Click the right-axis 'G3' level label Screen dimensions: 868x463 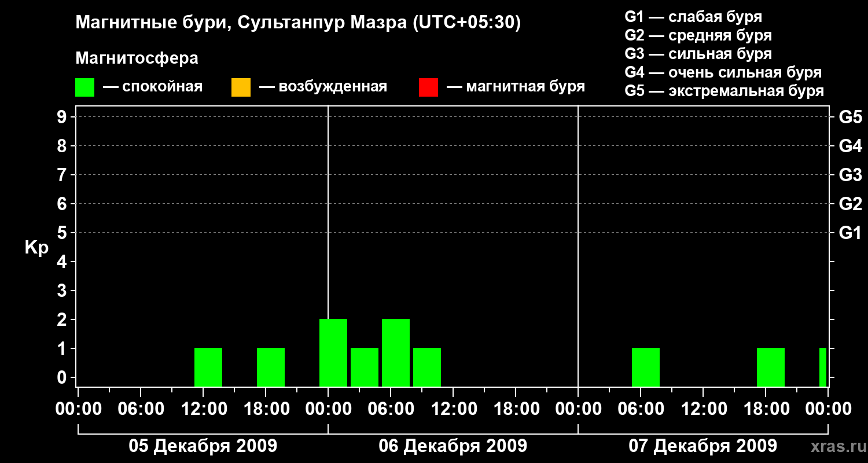850,175
